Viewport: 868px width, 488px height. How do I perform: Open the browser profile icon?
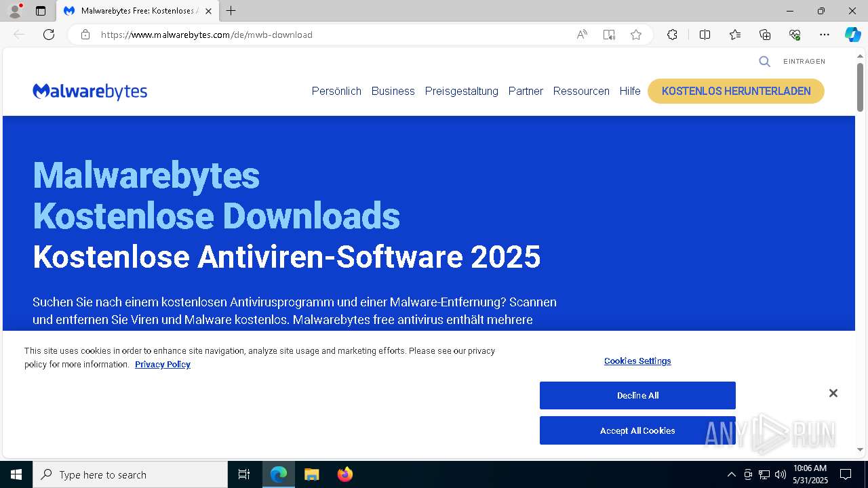(15, 11)
